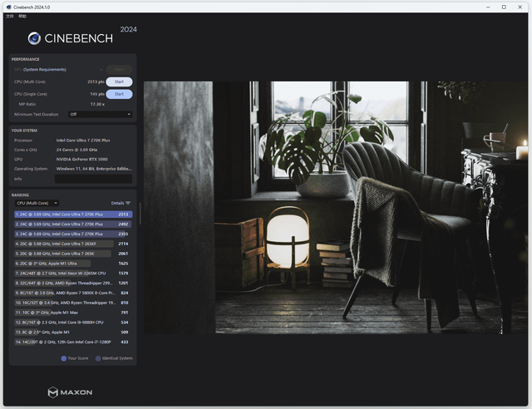This screenshot has height=409, width=532.
Task: Select the Apple M1 Max ranking row
Action: [x=73, y=313]
